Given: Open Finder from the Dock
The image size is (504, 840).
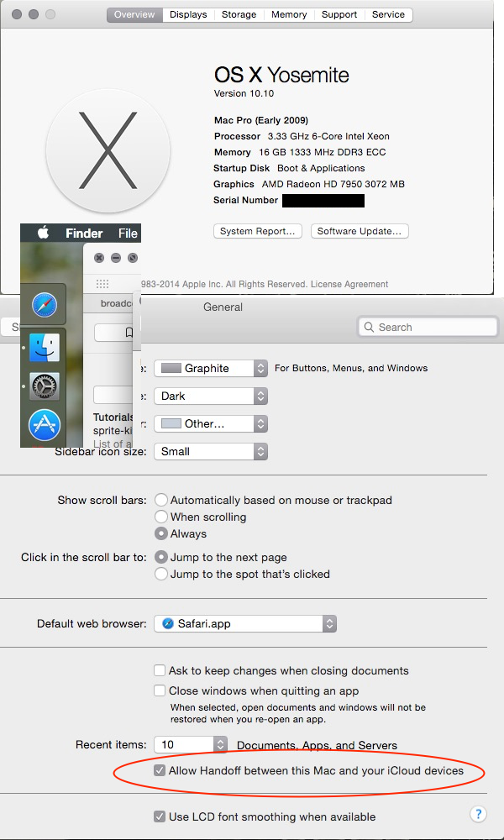Looking at the screenshot, I should click(45, 347).
